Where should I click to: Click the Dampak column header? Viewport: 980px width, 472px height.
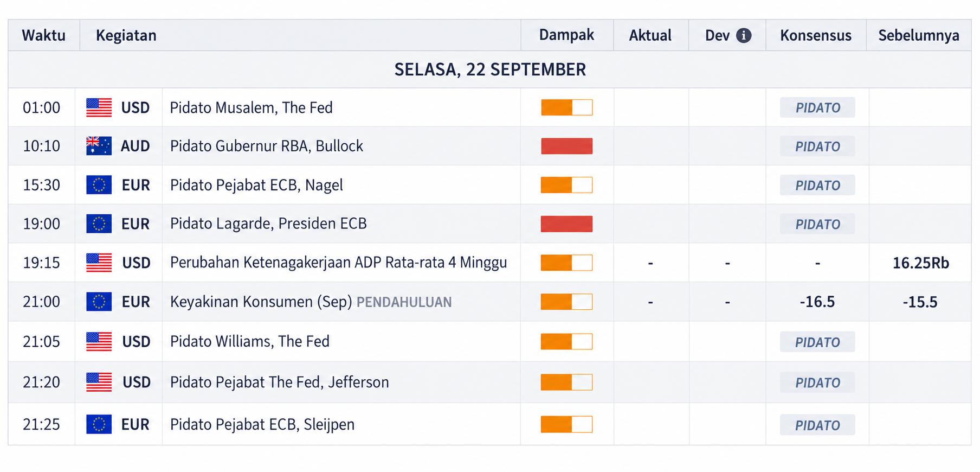(x=566, y=35)
